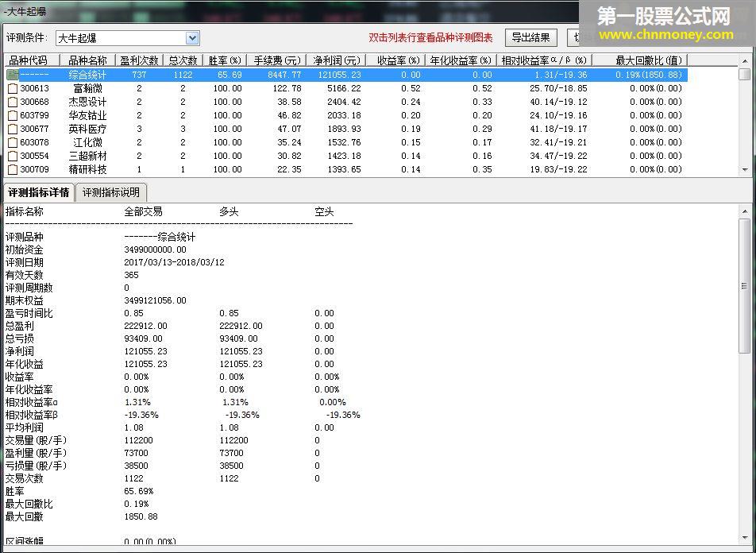Select stock name 江化微

87,143
